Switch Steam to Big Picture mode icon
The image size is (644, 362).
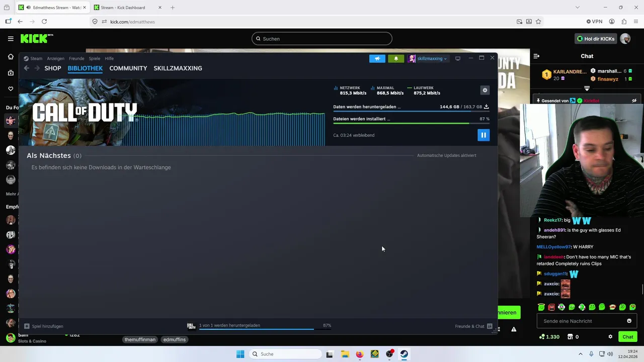457,58
